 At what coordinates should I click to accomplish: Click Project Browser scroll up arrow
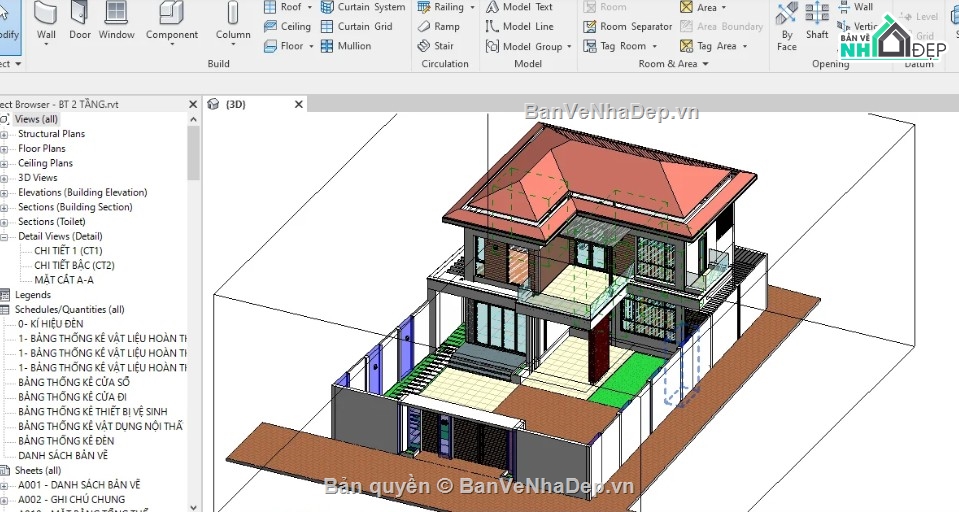click(193, 119)
